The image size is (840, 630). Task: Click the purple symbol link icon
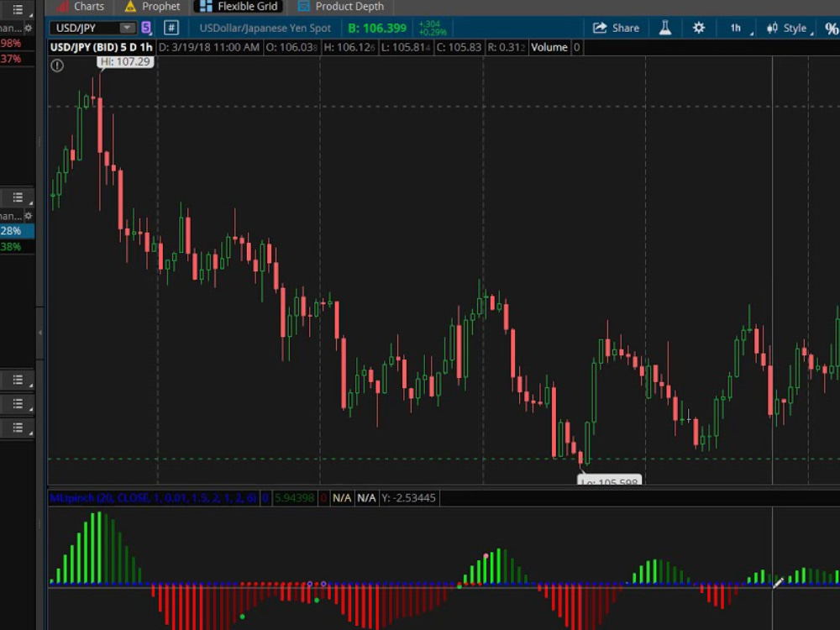(146, 28)
